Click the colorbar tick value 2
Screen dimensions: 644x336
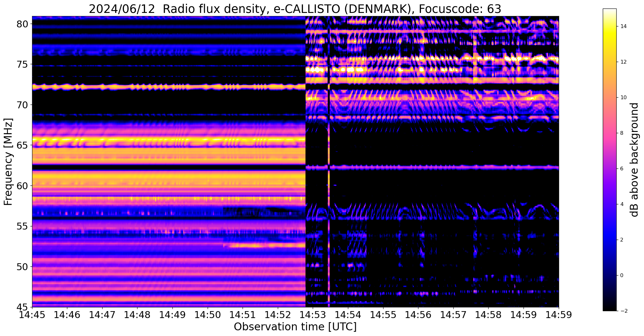pyautogui.click(x=621, y=240)
